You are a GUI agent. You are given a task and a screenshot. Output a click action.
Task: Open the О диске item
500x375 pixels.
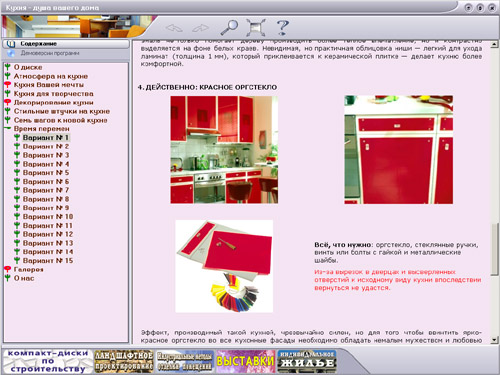28,67
